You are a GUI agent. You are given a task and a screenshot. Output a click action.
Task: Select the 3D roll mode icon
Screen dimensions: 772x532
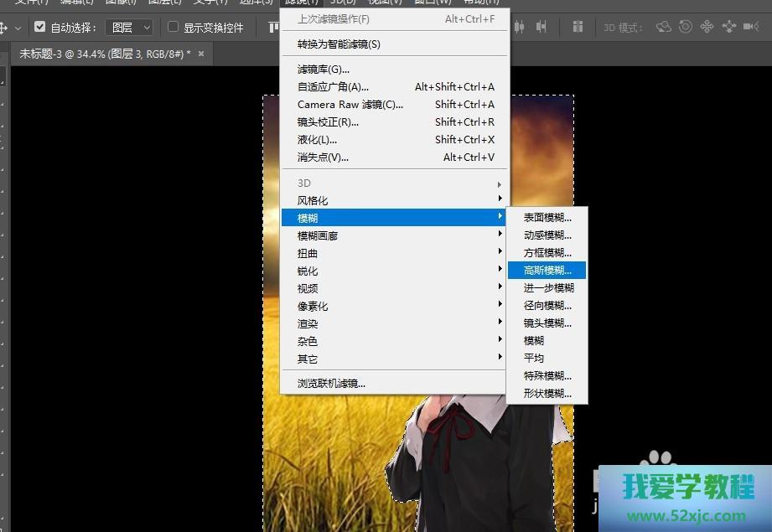pyautogui.click(x=686, y=27)
